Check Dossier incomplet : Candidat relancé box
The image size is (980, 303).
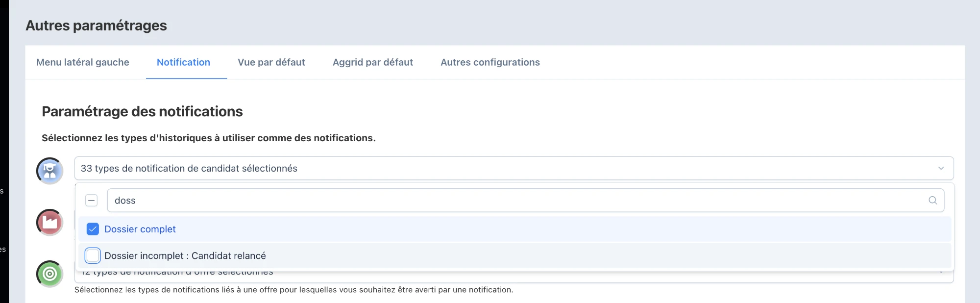93,255
